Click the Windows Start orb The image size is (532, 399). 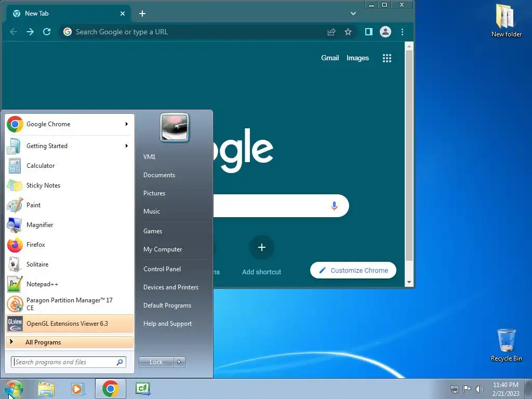pyautogui.click(x=14, y=389)
